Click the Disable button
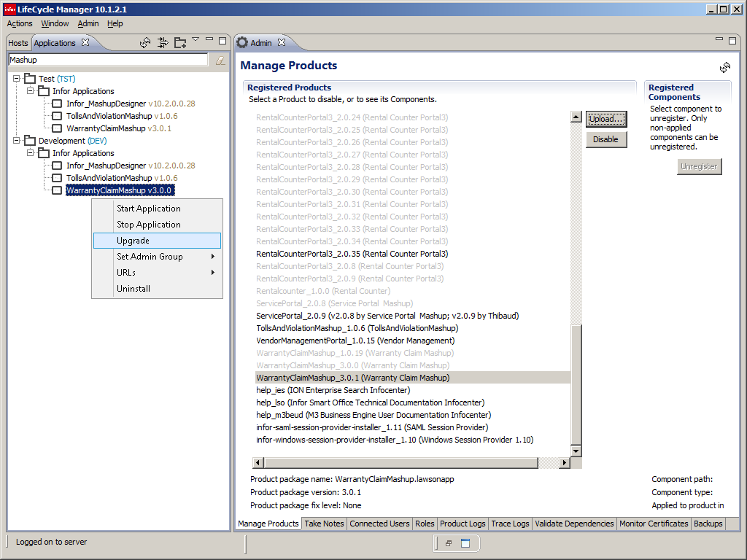 [x=605, y=139]
